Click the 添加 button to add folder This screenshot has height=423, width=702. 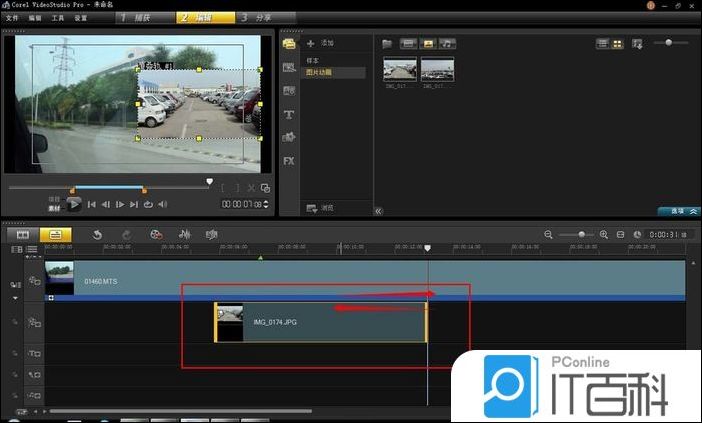pyautogui.click(x=321, y=44)
